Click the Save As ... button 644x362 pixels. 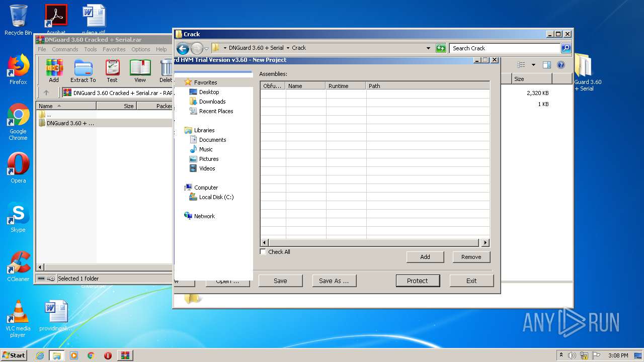[334, 281]
